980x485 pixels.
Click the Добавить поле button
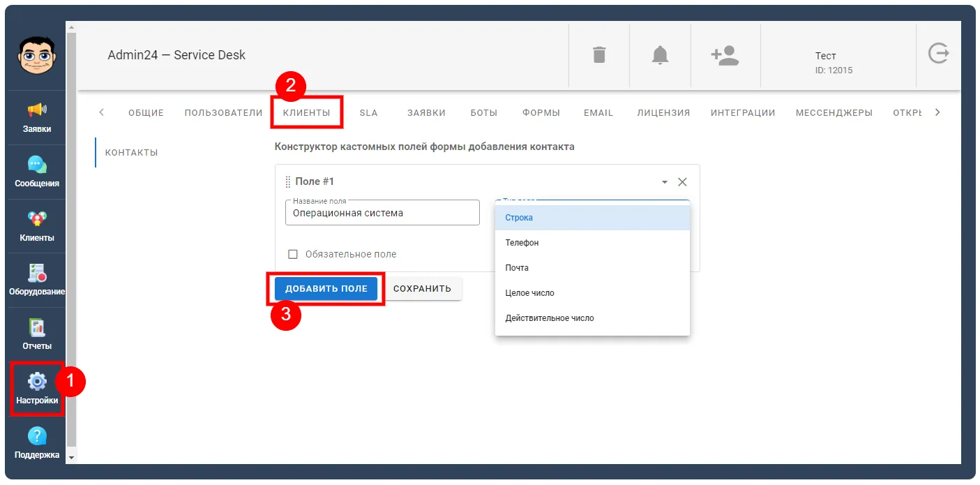click(x=326, y=288)
